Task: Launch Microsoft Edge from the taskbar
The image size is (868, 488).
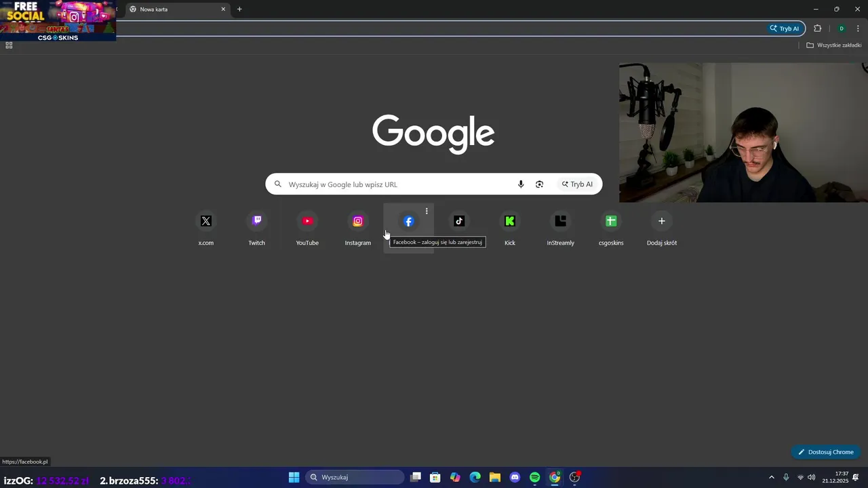Action: 475,477
